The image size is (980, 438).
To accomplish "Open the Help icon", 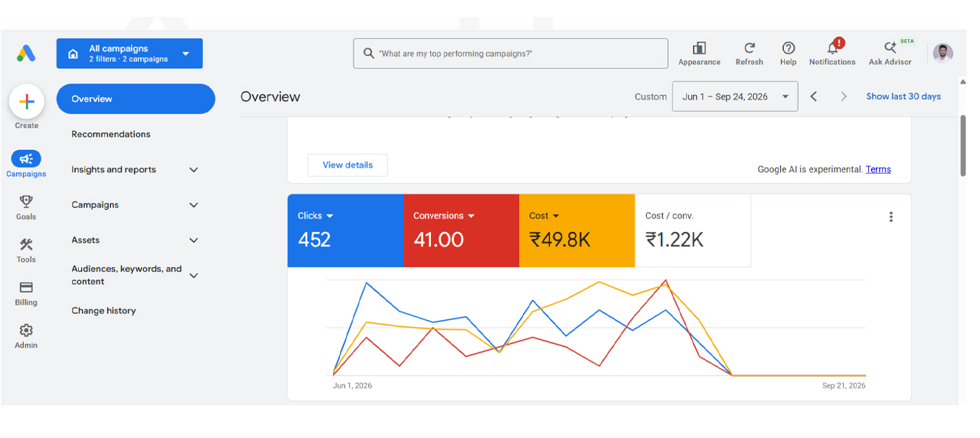I will 789,48.
